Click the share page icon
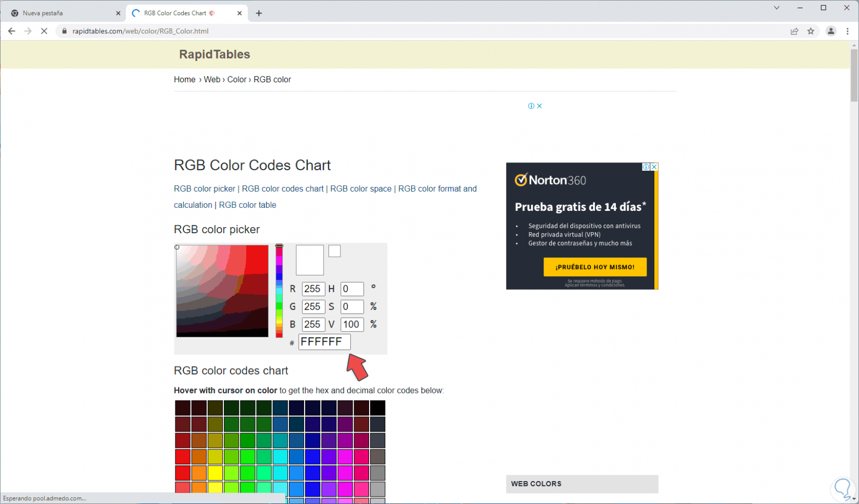The height and width of the screenshot is (504, 859). click(794, 31)
